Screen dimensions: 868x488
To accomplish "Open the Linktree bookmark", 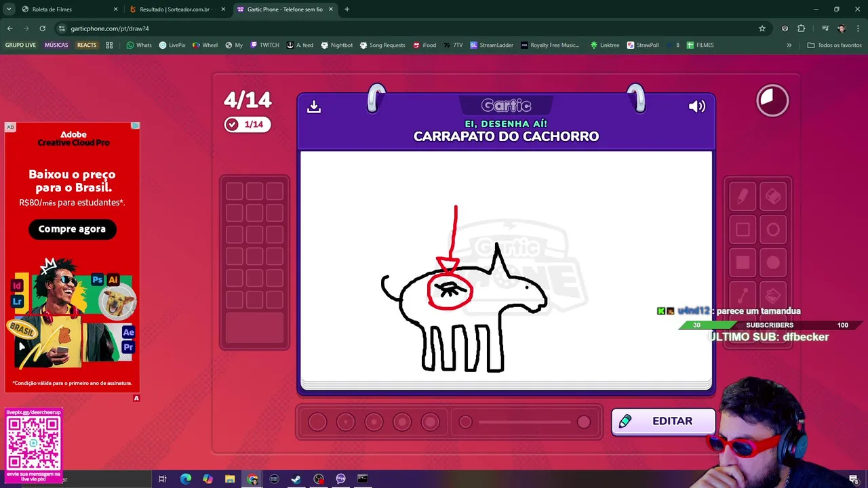I will pos(605,45).
